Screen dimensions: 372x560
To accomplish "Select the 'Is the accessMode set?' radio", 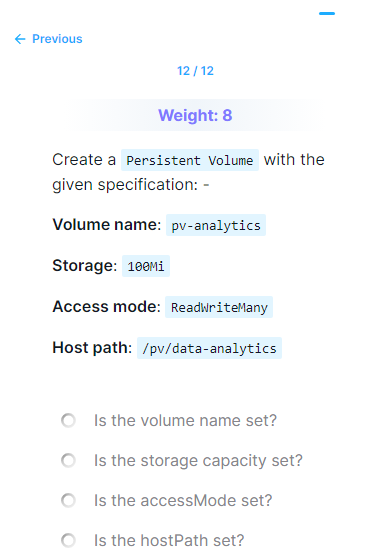I will (68, 500).
